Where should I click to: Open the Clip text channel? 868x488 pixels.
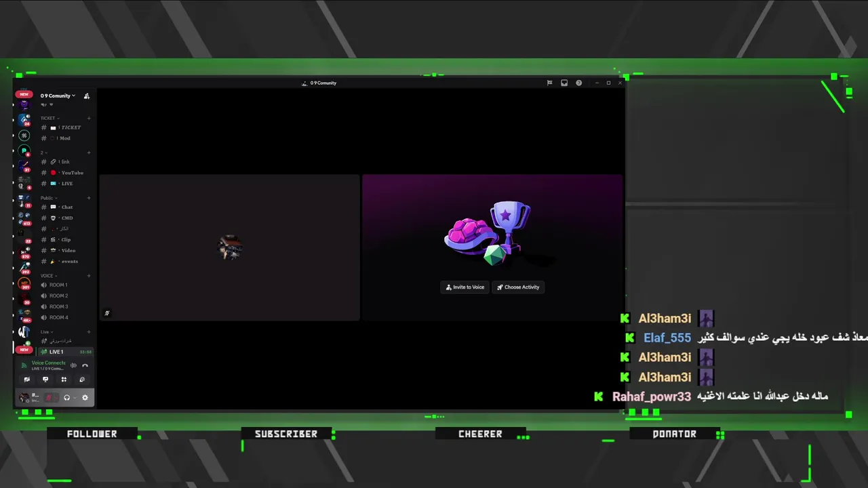[66, 240]
